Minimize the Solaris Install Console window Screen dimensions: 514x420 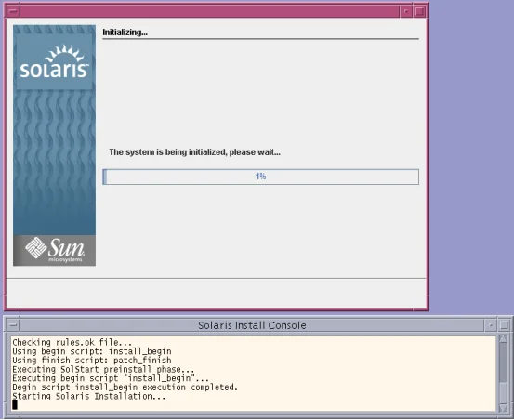click(x=491, y=325)
